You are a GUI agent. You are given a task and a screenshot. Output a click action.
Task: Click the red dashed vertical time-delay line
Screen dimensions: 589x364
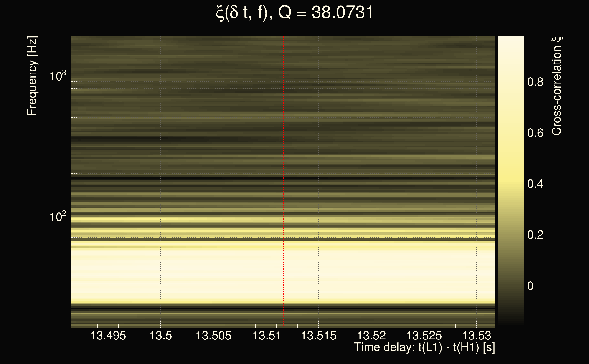click(x=283, y=169)
